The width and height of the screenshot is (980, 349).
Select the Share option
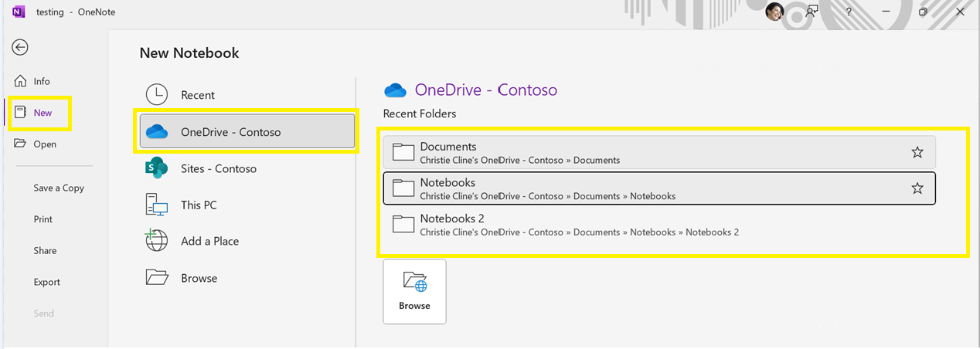click(x=45, y=250)
